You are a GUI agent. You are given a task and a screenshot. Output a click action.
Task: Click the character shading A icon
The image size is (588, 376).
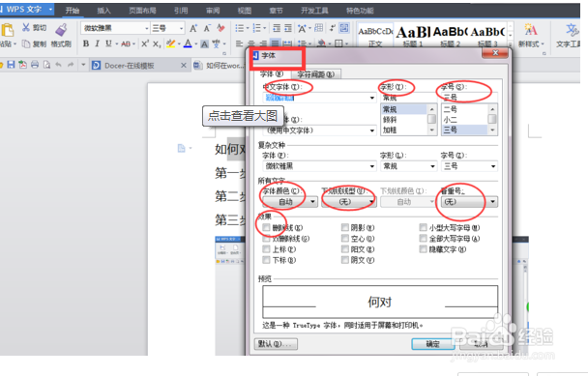point(204,44)
